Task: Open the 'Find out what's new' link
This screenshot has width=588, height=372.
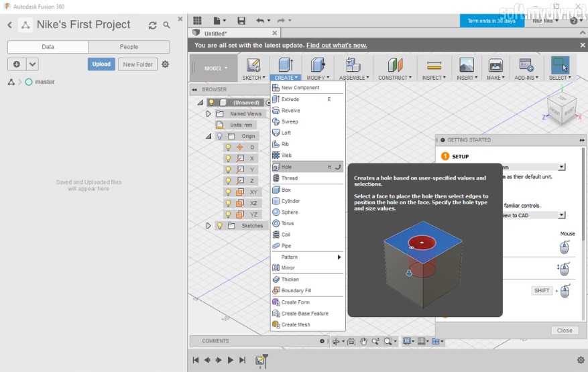Action: [337, 46]
